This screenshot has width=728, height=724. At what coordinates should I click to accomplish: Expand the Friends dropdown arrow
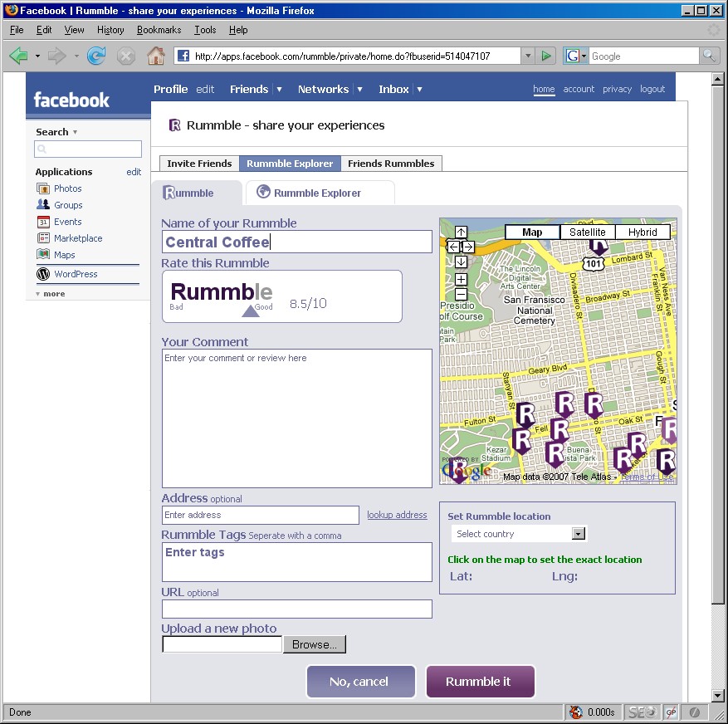click(x=279, y=89)
